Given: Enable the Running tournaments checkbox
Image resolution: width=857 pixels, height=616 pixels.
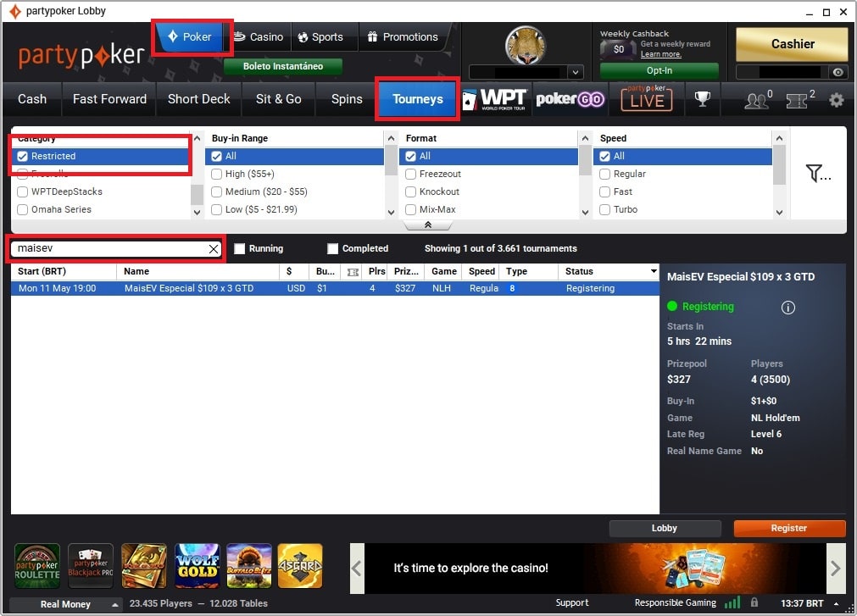Looking at the screenshot, I should click(239, 249).
